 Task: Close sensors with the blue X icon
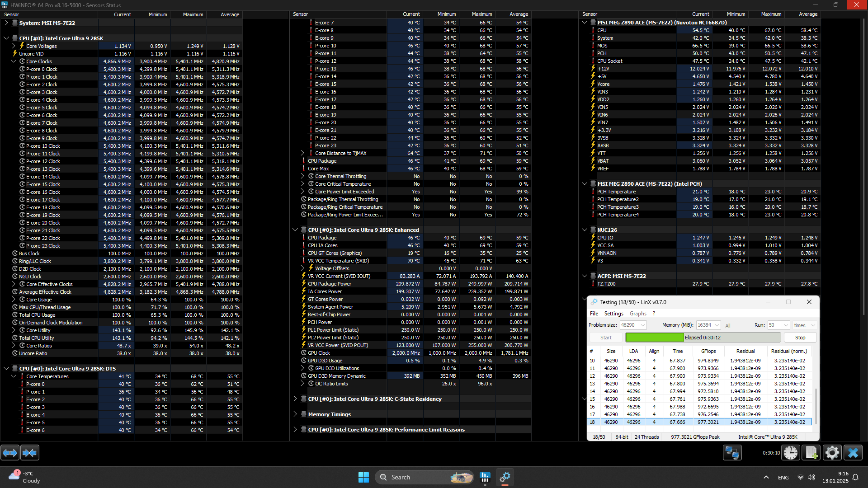(853, 452)
